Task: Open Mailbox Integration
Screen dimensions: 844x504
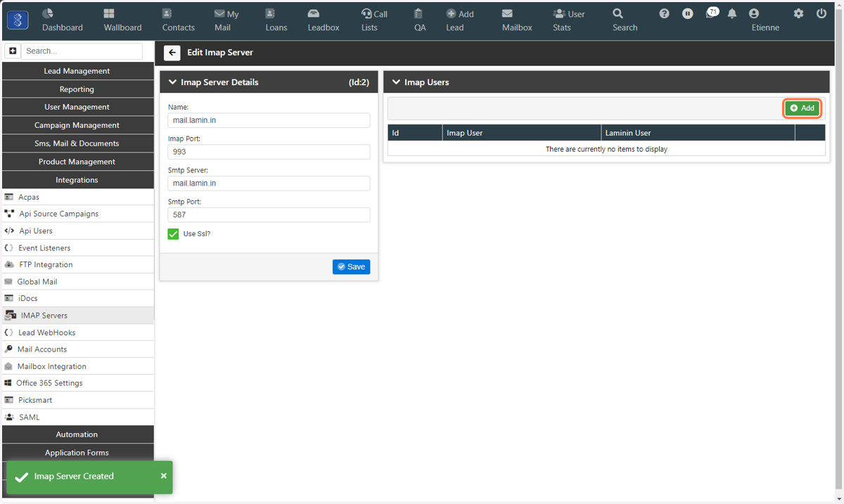Action: point(77,366)
